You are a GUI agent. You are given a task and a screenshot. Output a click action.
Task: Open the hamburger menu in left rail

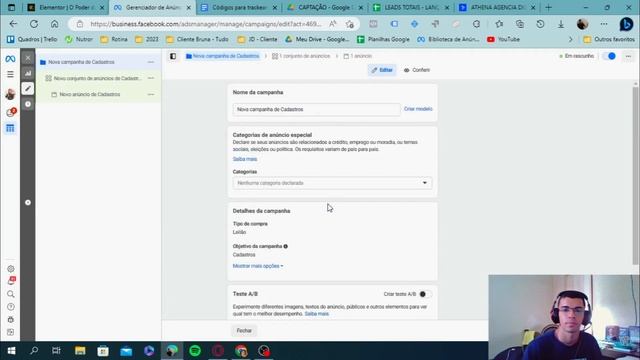pos(10,74)
